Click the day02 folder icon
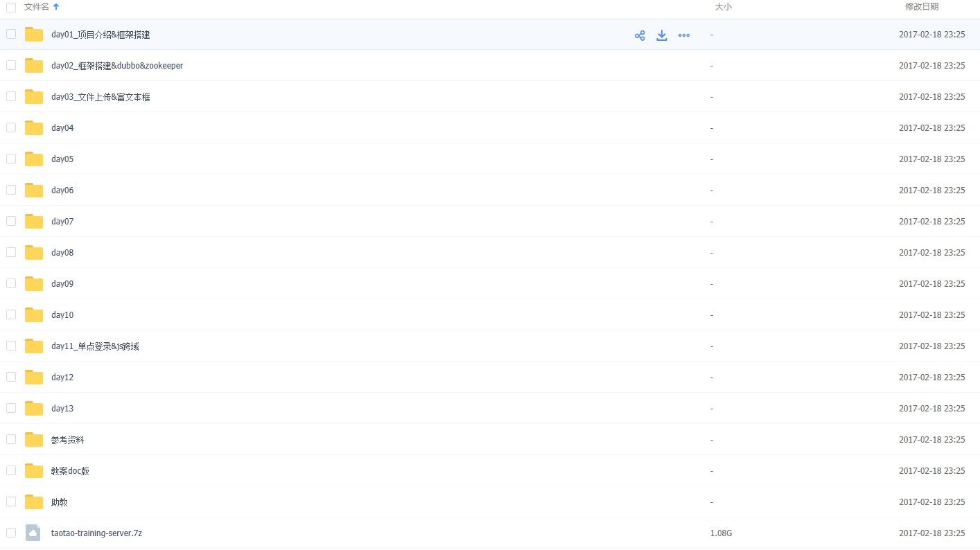Screen dimensions: 980x550 [34, 66]
